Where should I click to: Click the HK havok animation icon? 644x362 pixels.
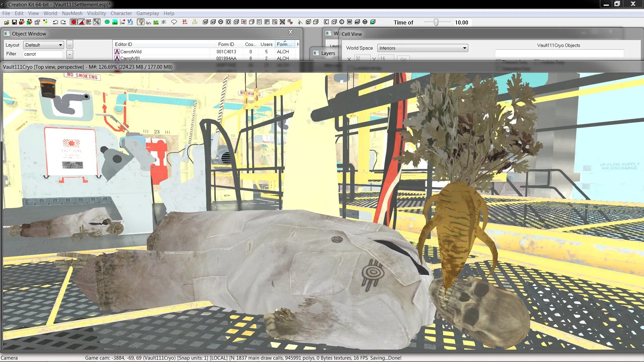point(122,22)
